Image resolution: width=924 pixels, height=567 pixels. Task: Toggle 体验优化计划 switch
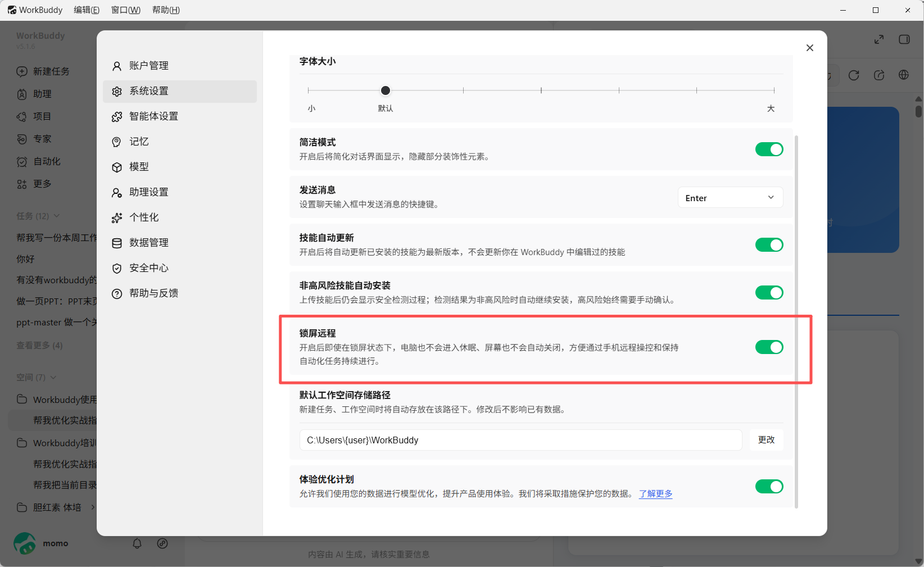769,487
